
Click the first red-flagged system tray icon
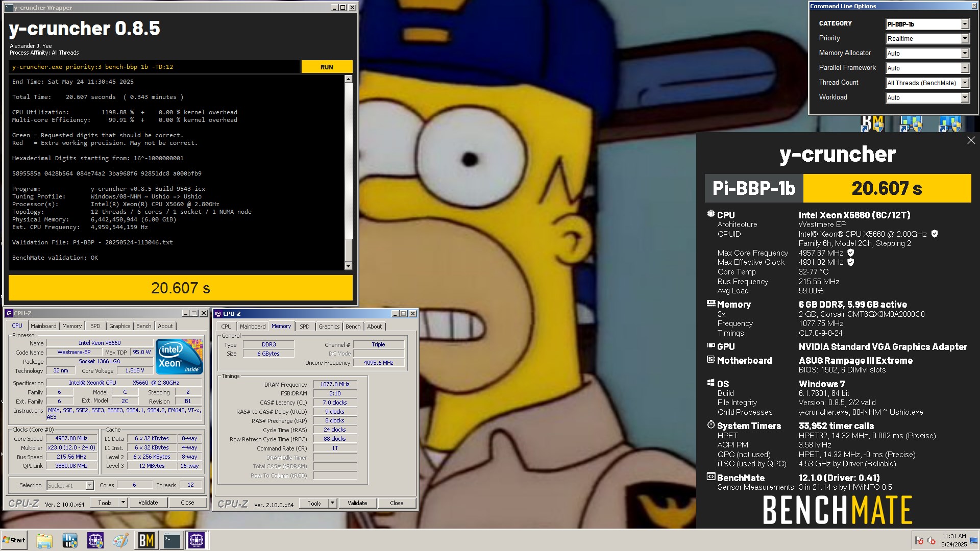[x=919, y=540]
